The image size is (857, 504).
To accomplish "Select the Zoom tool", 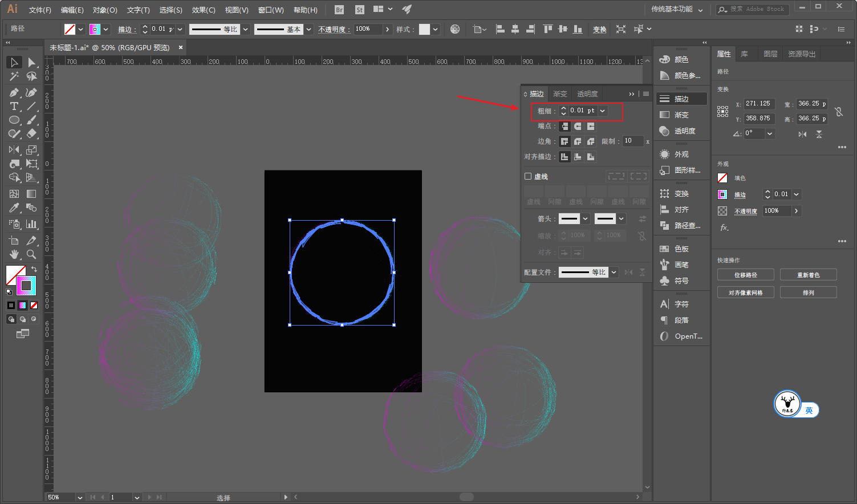I will click(x=31, y=254).
